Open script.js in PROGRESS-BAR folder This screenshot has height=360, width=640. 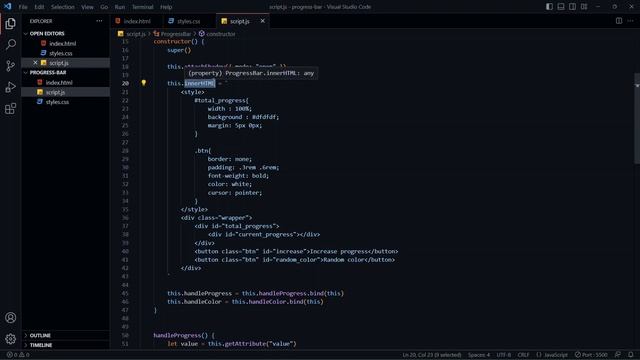tap(65, 92)
